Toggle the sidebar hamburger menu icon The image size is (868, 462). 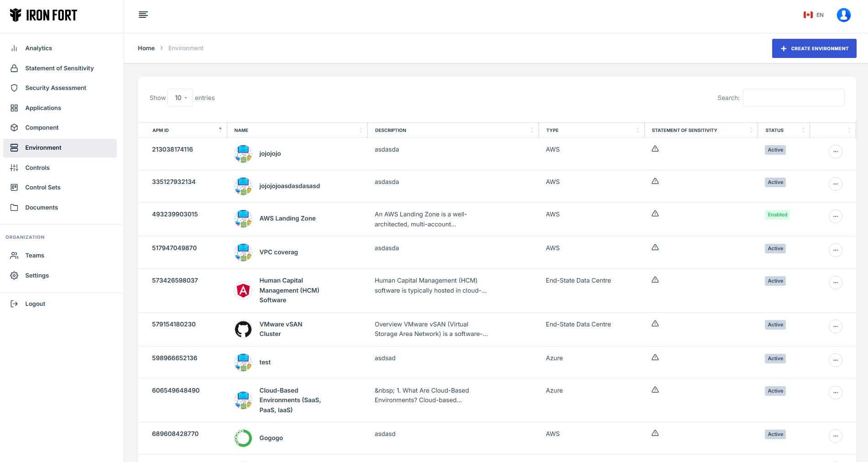click(143, 15)
